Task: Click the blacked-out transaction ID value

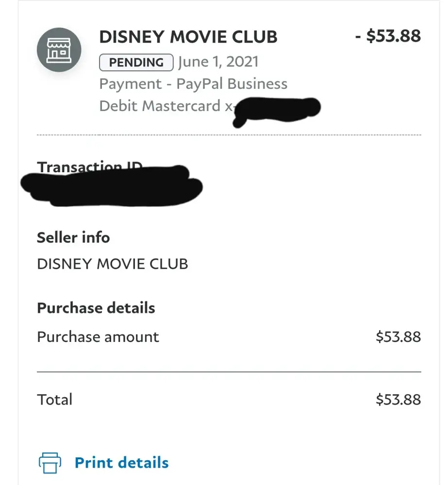Action: (112, 185)
